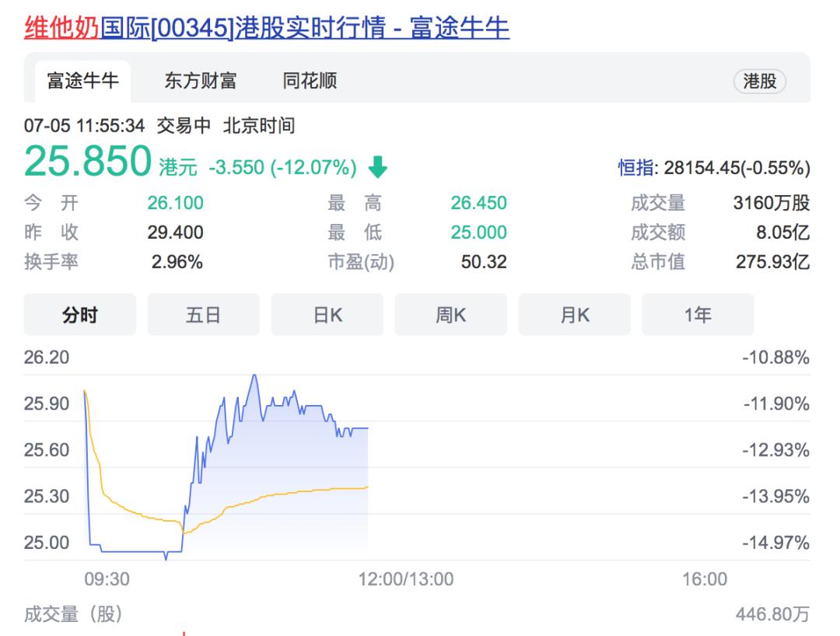Select the 月K monthly chart
The height and width of the screenshot is (636, 840).
click(x=574, y=315)
